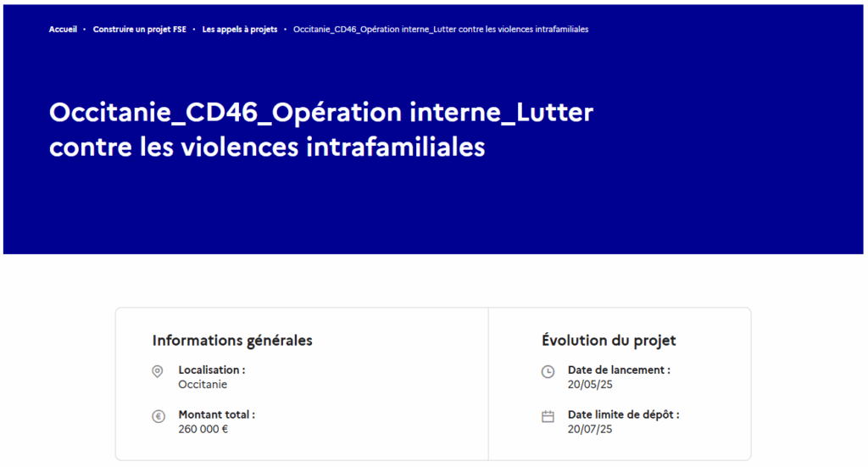Viewport: 868px width, 467px height.
Task: Click the current page breadcrumb entry
Action: tap(441, 29)
